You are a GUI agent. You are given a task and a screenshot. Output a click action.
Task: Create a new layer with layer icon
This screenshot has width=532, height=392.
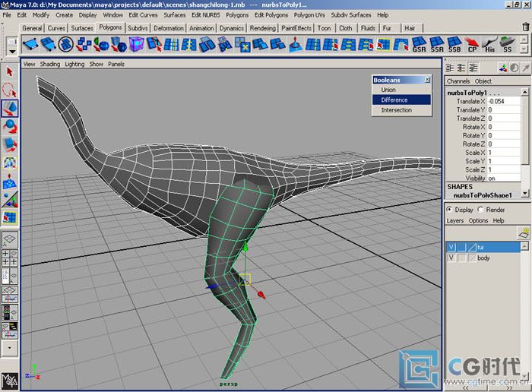pyautogui.click(x=524, y=233)
